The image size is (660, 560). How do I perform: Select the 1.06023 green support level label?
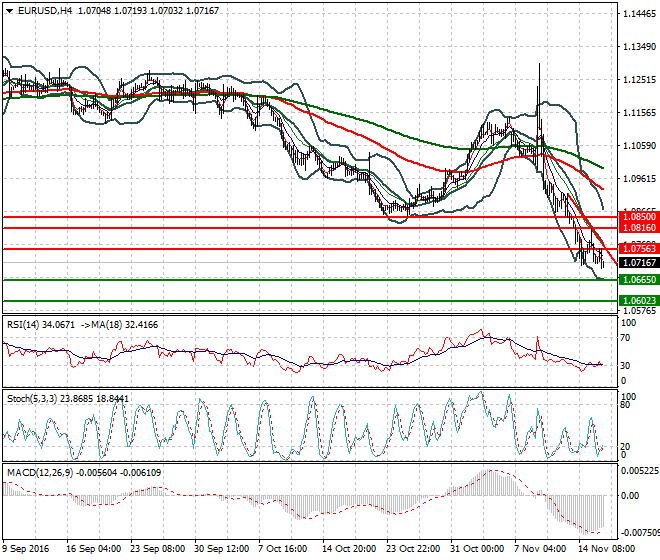(639, 301)
